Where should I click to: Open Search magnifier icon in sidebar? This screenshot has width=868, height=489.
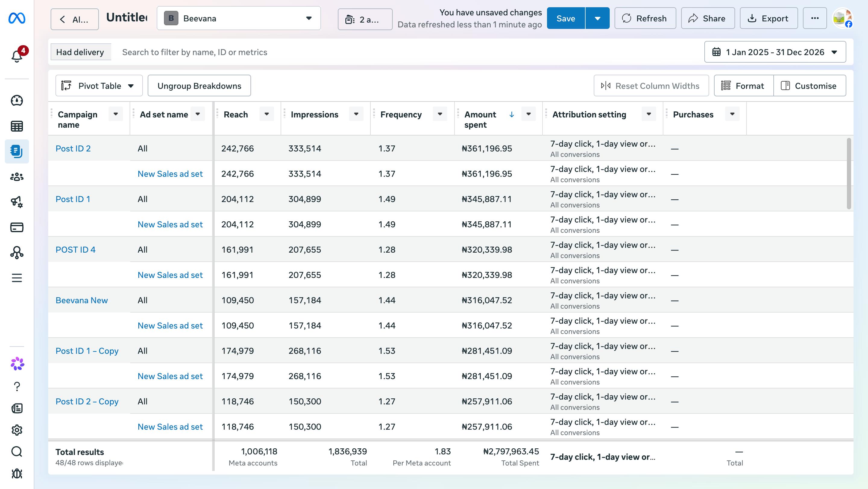(x=17, y=452)
